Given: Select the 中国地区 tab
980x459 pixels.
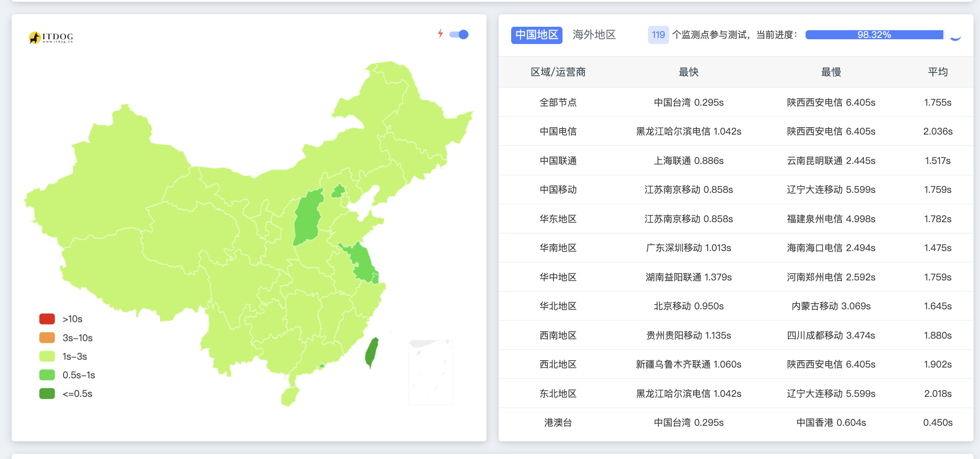Looking at the screenshot, I should click(x=537, y=35).
